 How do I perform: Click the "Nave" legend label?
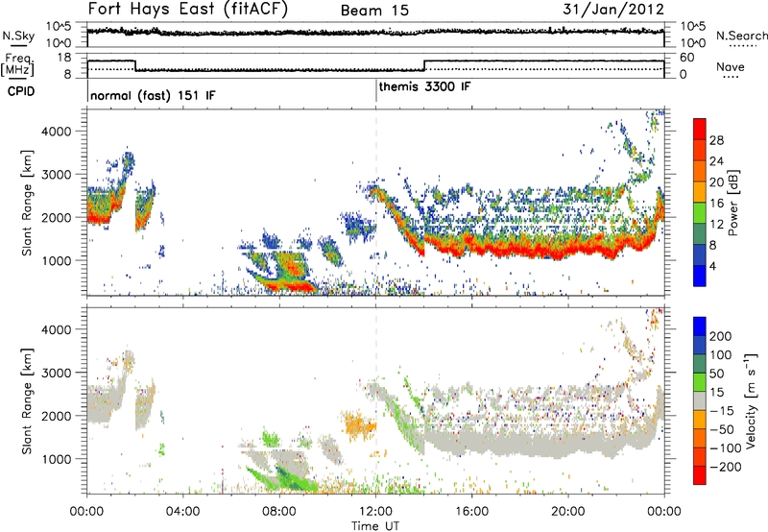(730, 67)
